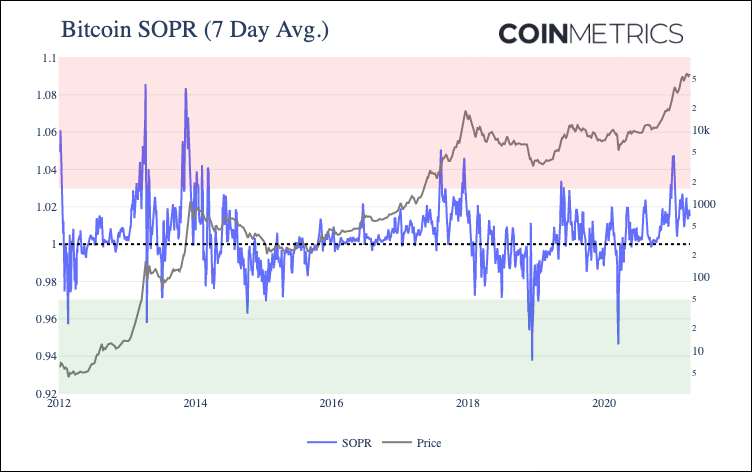752x472 pixels.
Task: Toggle the Price legend entry
Action: [x=411, y=443]
